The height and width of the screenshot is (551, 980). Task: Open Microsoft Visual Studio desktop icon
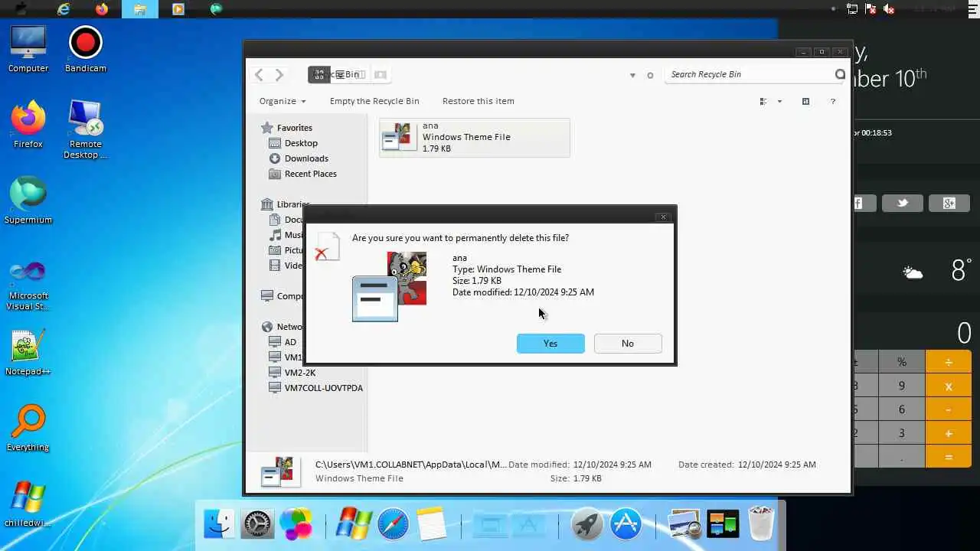click(x=28, y=285)
